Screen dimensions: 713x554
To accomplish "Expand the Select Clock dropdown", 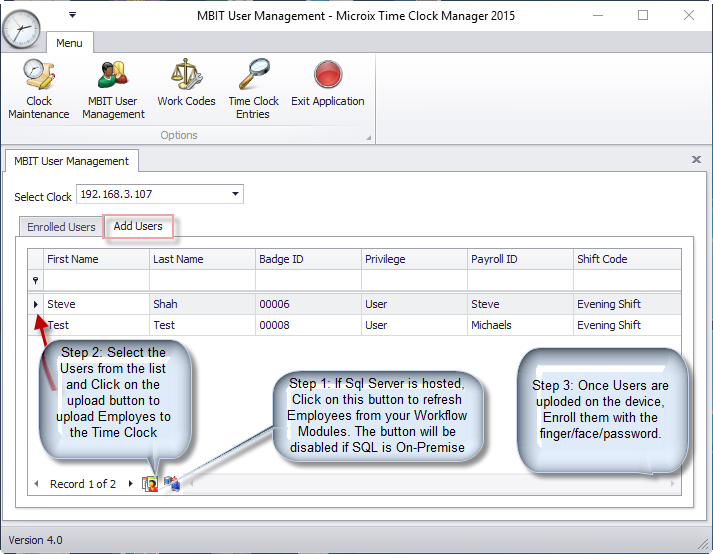I will (236, 194).
